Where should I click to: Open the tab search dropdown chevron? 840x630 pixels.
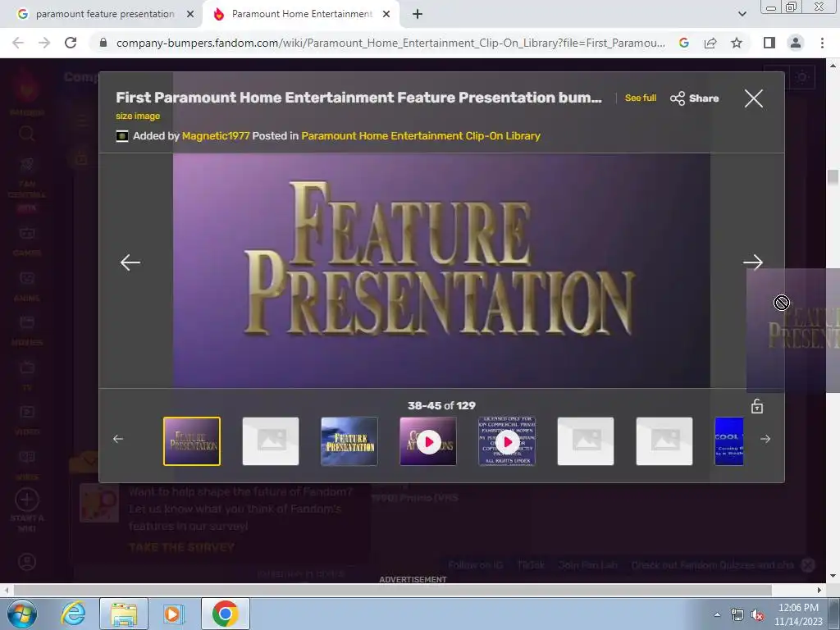(x=742, y=14)
